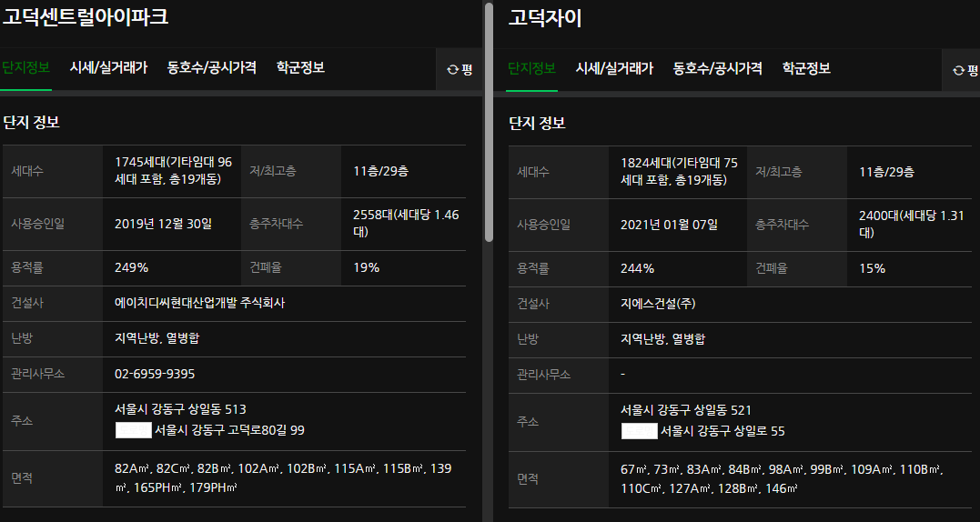Click the 고덕센트럴아이파크 title
Image resolution: width=980 pixels, height=522 pixels.
(x=85, y=17)
